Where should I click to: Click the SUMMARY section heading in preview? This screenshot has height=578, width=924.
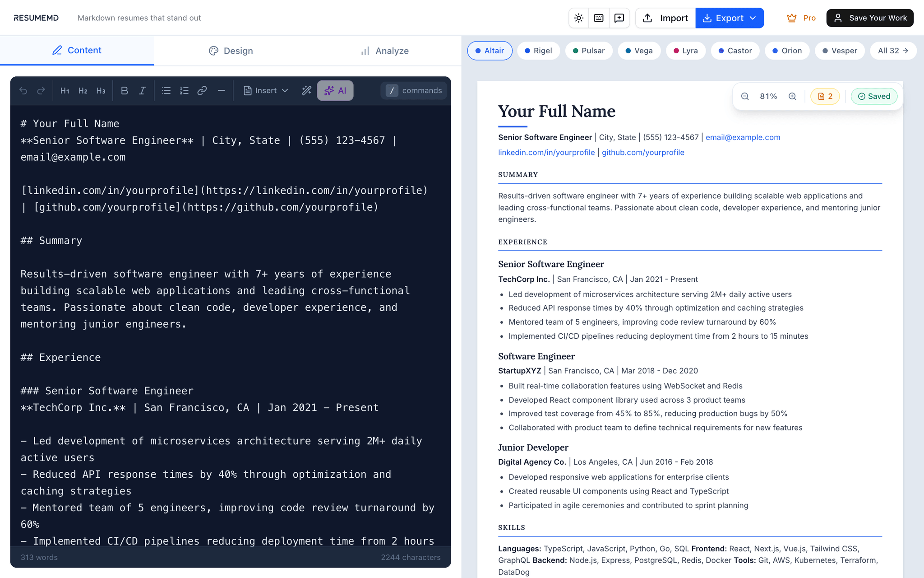(x=518, y=175)
